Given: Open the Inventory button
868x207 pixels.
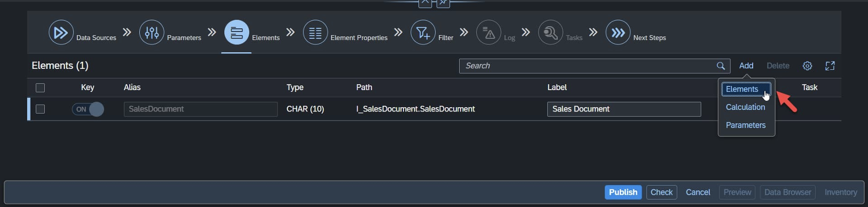Looking at the screenshot, I should 841,192.
